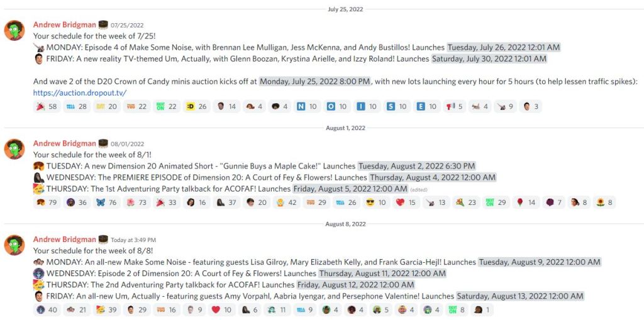Click the sunflower reaction with count 8

tap(604, 202)
